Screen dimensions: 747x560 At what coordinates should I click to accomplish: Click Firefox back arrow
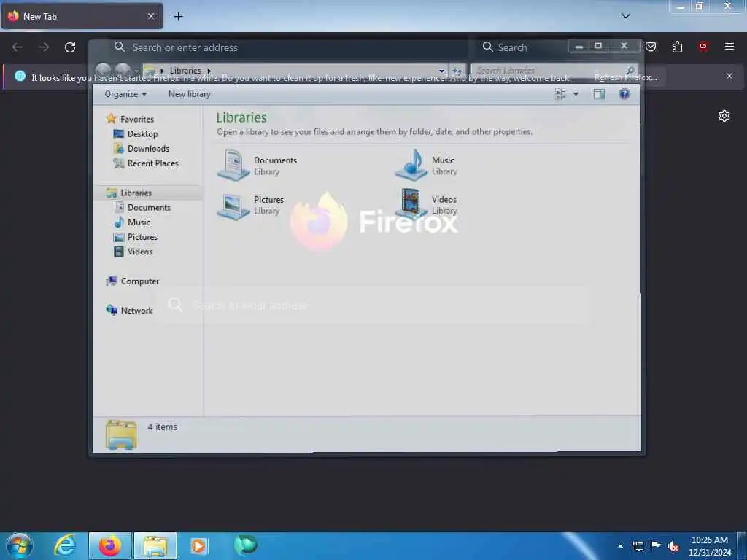coord(18,47)
